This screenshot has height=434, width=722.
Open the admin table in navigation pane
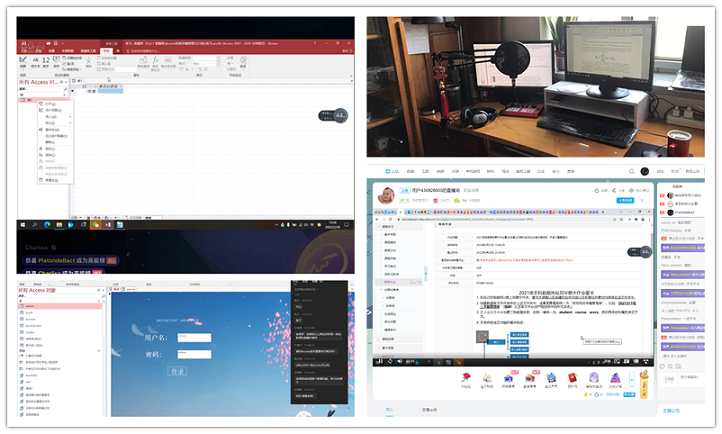coord(32,305)
